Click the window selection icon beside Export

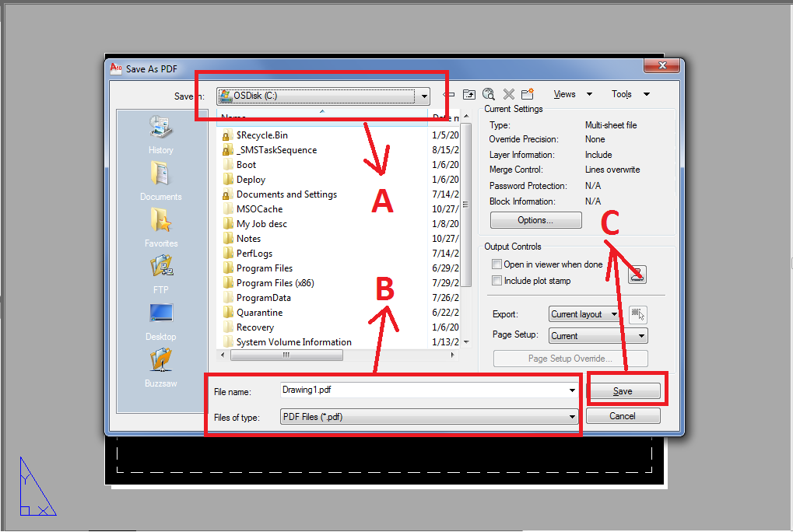tap(636, 315)
